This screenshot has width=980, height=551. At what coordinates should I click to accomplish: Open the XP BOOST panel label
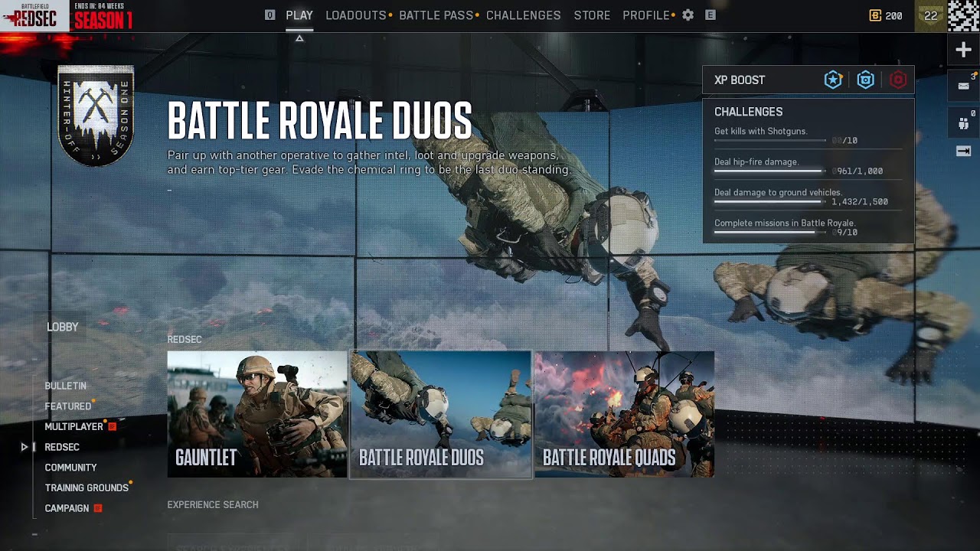click(740, 80)
